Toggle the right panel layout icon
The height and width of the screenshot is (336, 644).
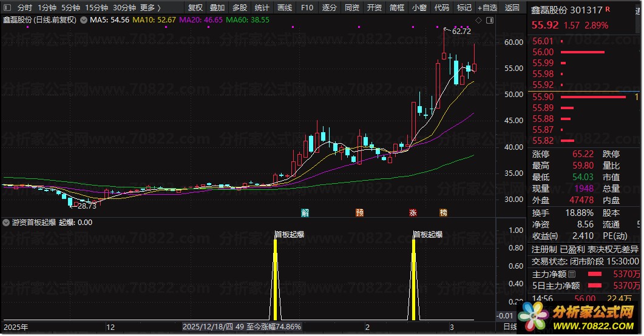point(490,20)
